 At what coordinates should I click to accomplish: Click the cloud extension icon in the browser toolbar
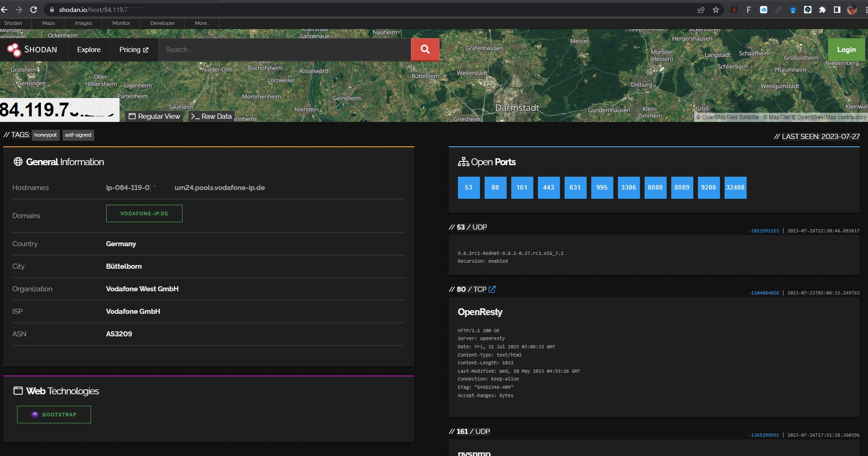click(764, 10)
